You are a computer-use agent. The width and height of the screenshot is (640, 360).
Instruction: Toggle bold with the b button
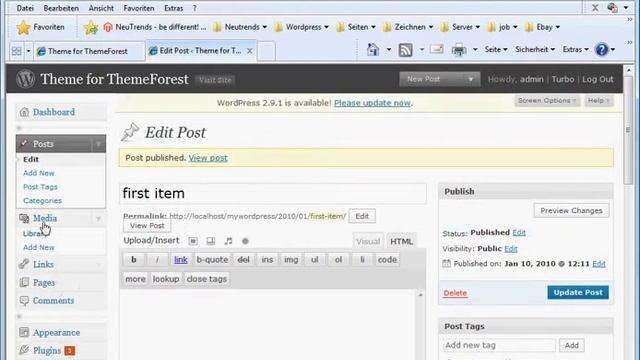[133, 260]
